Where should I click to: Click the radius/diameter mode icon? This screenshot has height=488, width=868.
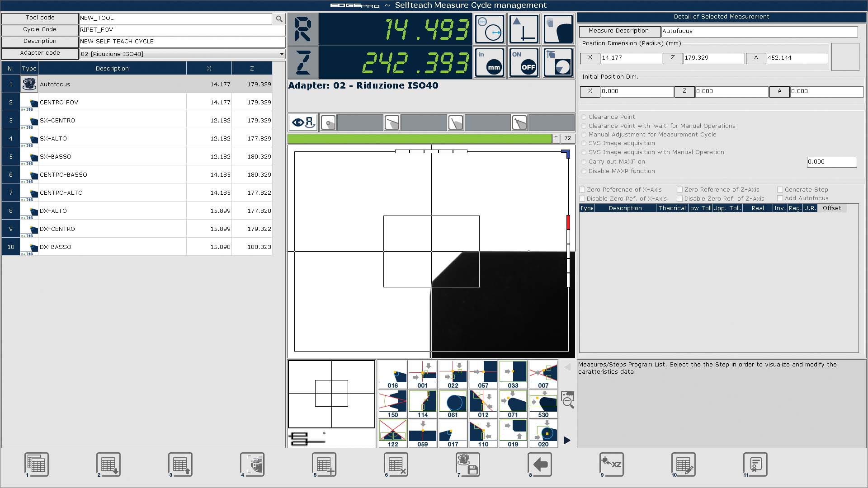(490, 29)
